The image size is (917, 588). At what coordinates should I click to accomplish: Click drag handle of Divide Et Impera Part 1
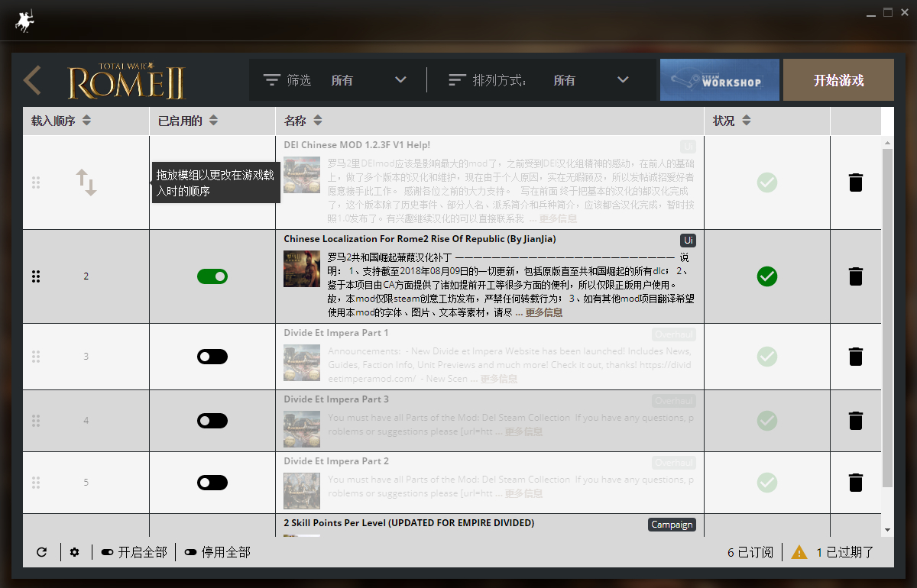[36, 357]
